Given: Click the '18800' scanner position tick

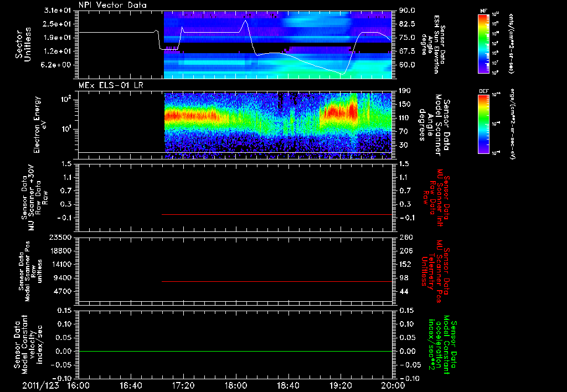Looking at the screenshot, I should 60,251.
